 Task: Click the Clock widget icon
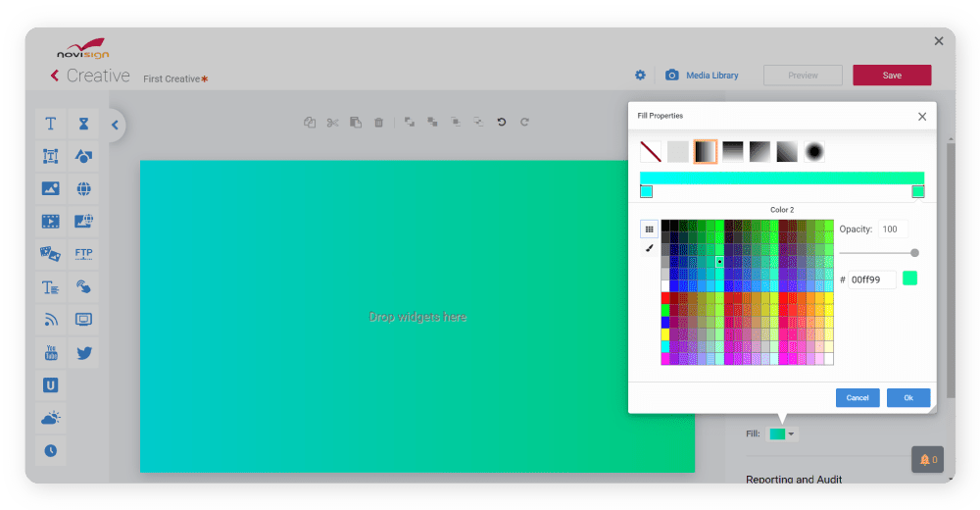pos(50,450)
